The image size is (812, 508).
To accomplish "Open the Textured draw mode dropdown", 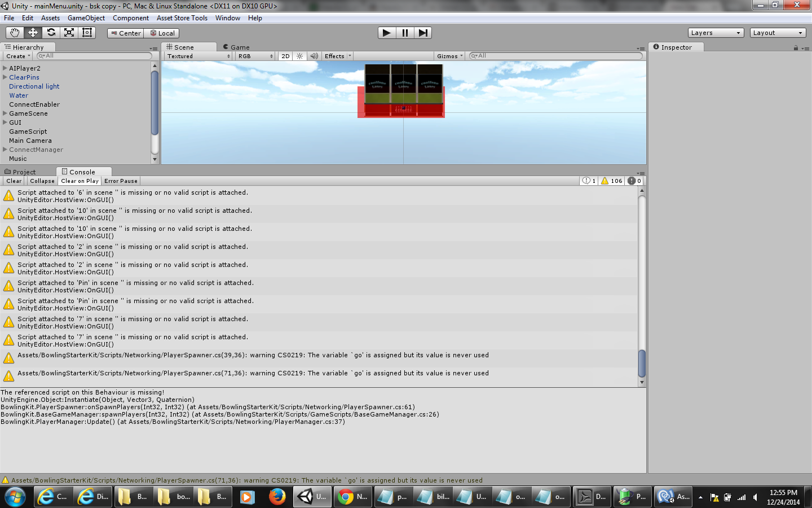I will (x=197, y=56).
